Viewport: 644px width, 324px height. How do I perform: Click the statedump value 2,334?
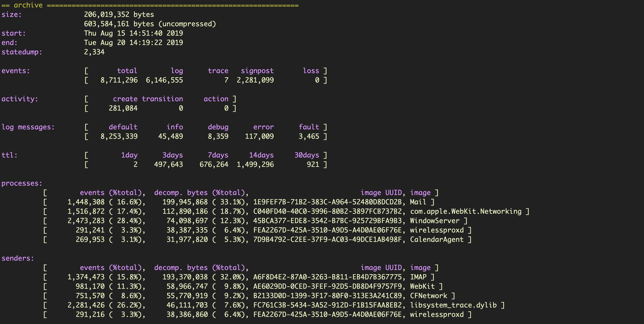(x=94, y=52)
